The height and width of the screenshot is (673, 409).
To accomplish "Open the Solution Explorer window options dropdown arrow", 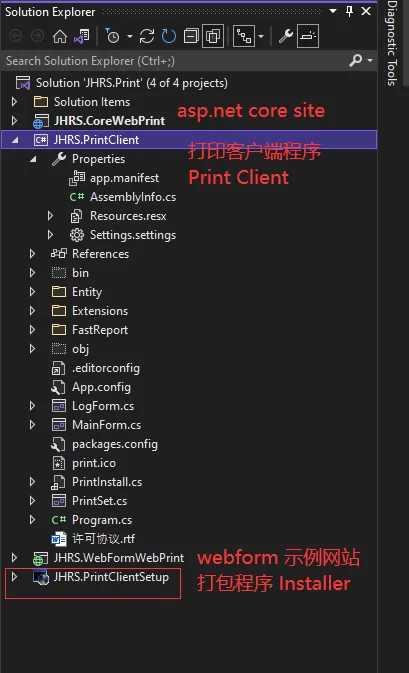I will click(x=333, y=11).
